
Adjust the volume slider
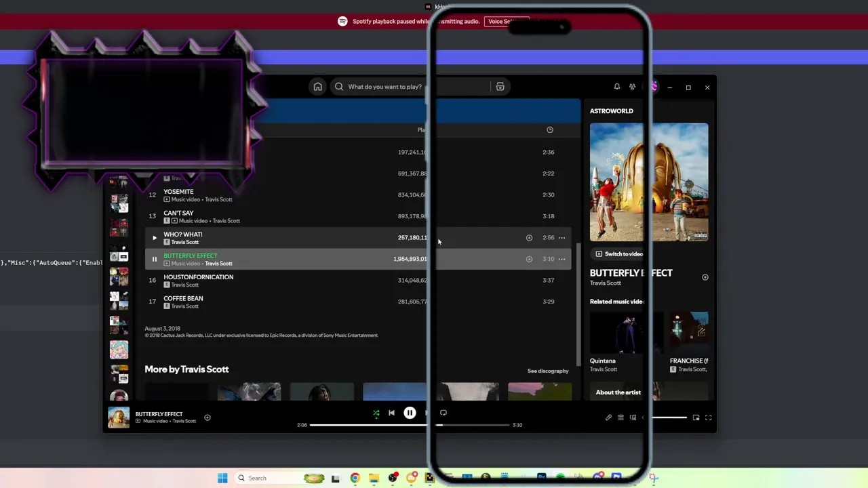click(669, 418)
